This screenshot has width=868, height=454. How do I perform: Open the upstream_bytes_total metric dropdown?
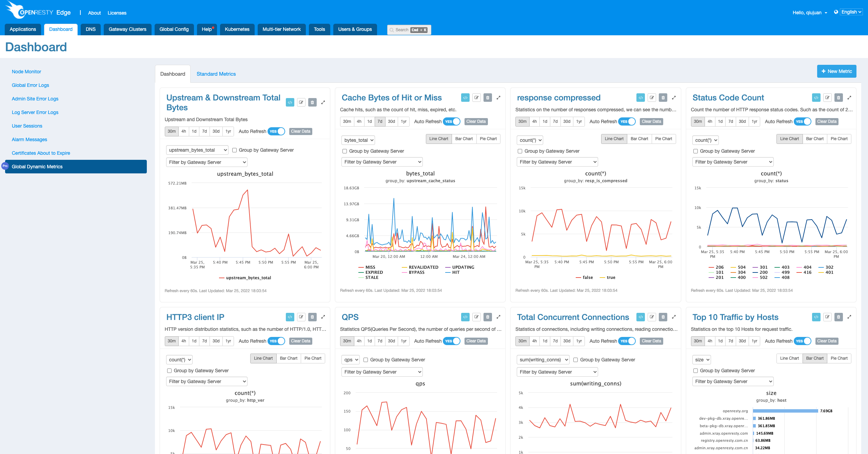click(197, 150)
